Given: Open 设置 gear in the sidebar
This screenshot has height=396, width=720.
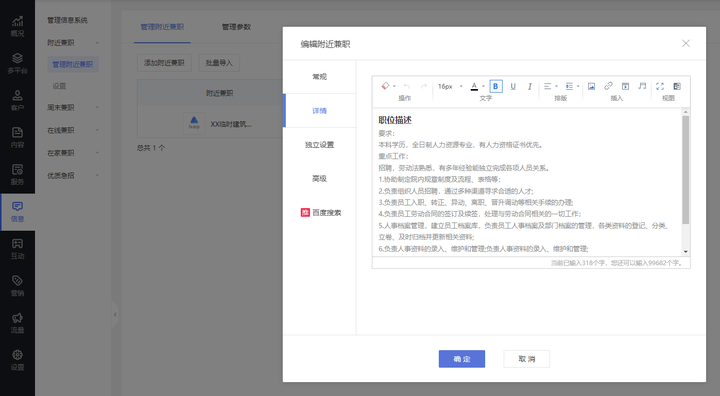Looking at the screenshot, I should tap(17, 361).
